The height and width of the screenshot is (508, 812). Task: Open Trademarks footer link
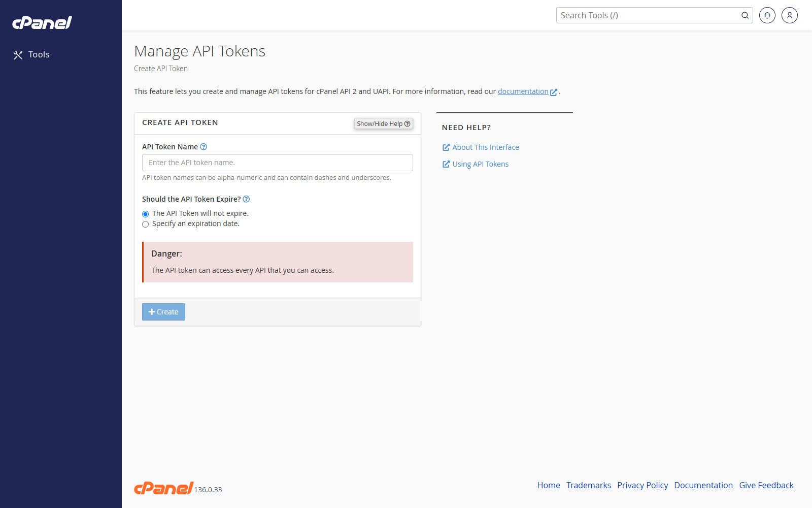click(x=589, y=485)
